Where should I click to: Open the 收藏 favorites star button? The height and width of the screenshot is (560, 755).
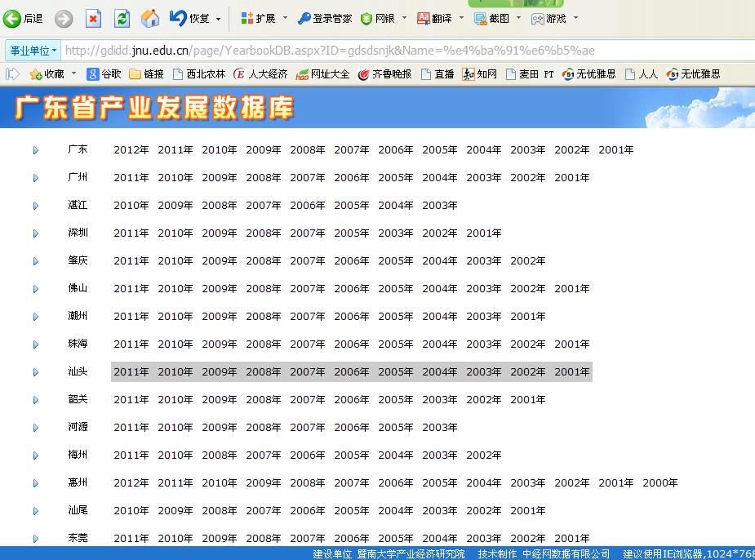coord(47,74)
